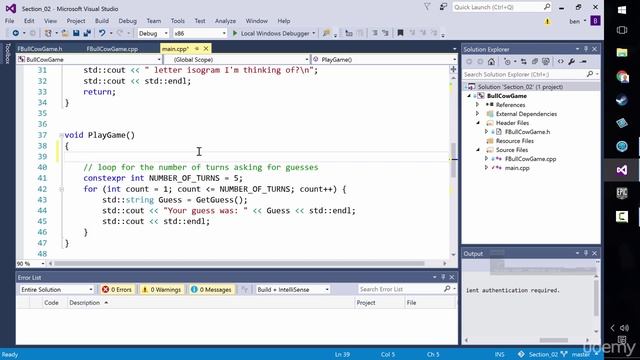Toggle the pin on main.cpp tab
Screen dimensions: 640x360
[196, 49]
